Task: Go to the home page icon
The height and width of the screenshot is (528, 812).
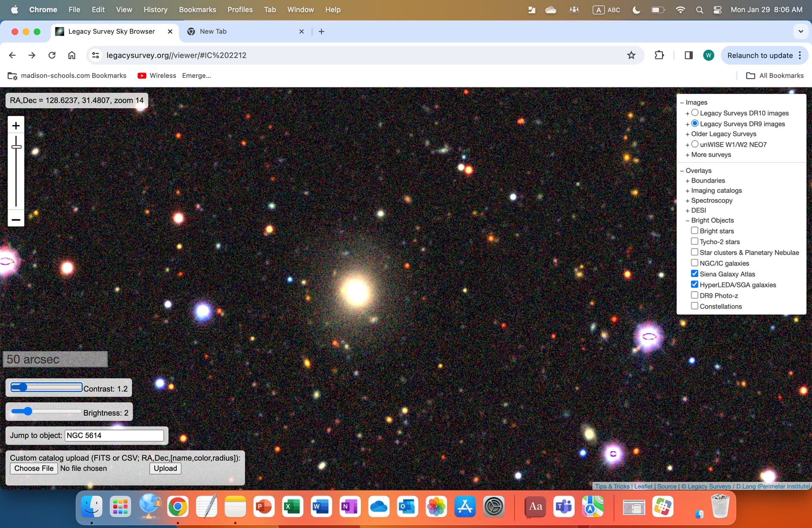Action: [72, 55]
